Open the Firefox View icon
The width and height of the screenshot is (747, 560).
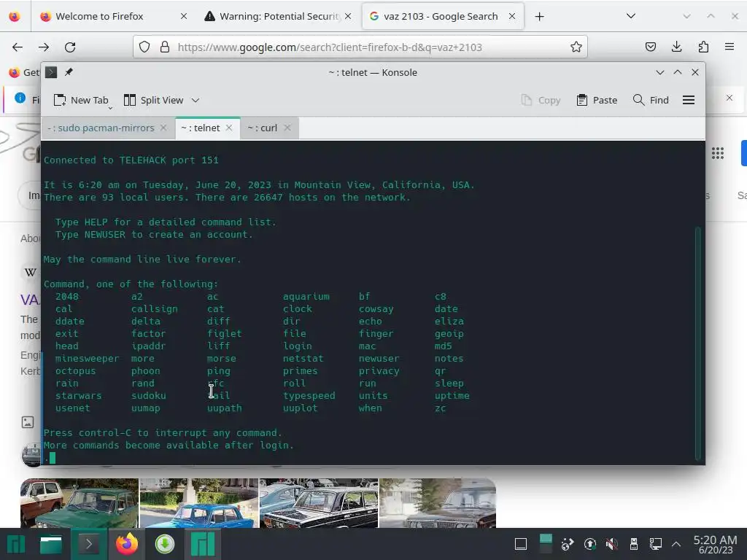click(x=15, y=16)
